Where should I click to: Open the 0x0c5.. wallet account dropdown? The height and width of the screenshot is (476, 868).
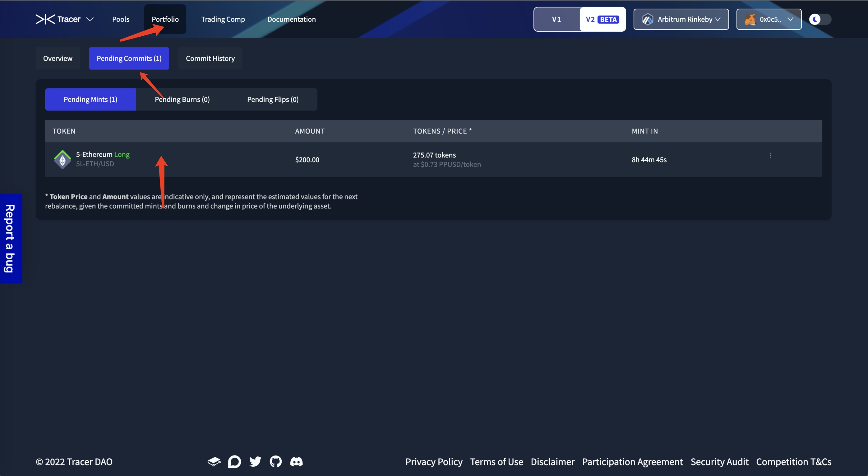(769, 19)
